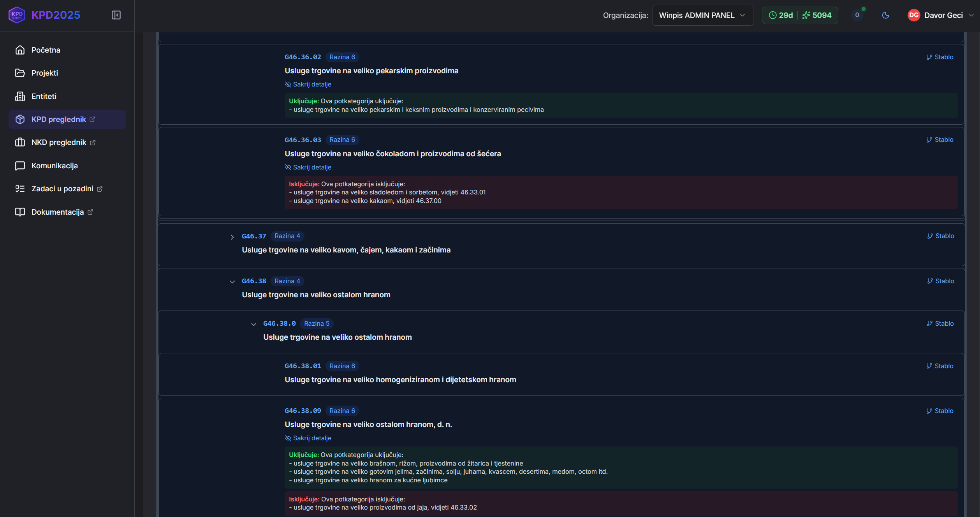
Task: Click the Entiteti building icon
Action: click(x=20, y=96)
